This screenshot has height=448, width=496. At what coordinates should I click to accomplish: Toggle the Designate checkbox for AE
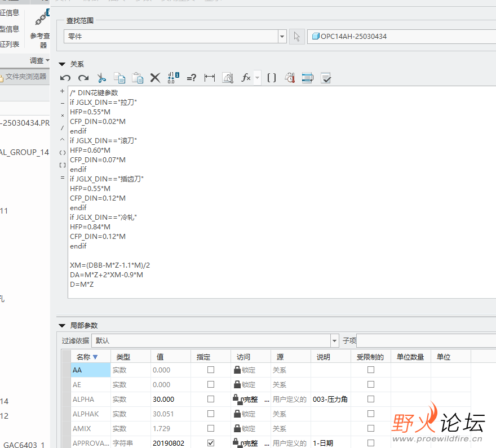tap(211, 384)
